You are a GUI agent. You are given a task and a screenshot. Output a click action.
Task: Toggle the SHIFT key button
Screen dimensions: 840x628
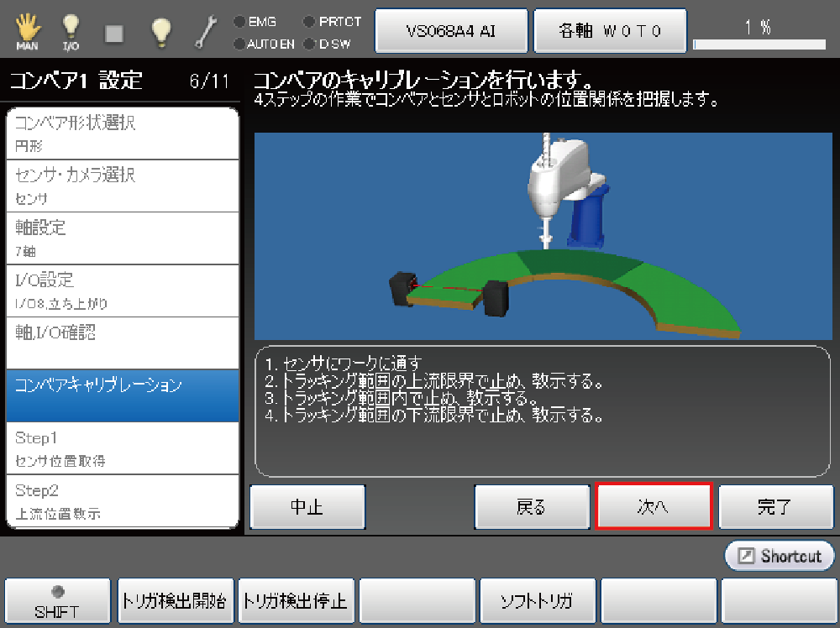coord(57,601)
